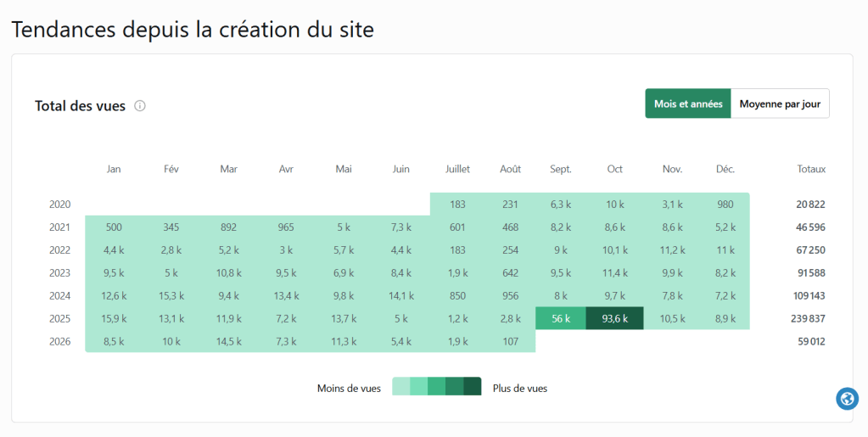Screen dimensions: 868x437
Task: Select the August 2026 cell showing 107
Action: [510, 341]
